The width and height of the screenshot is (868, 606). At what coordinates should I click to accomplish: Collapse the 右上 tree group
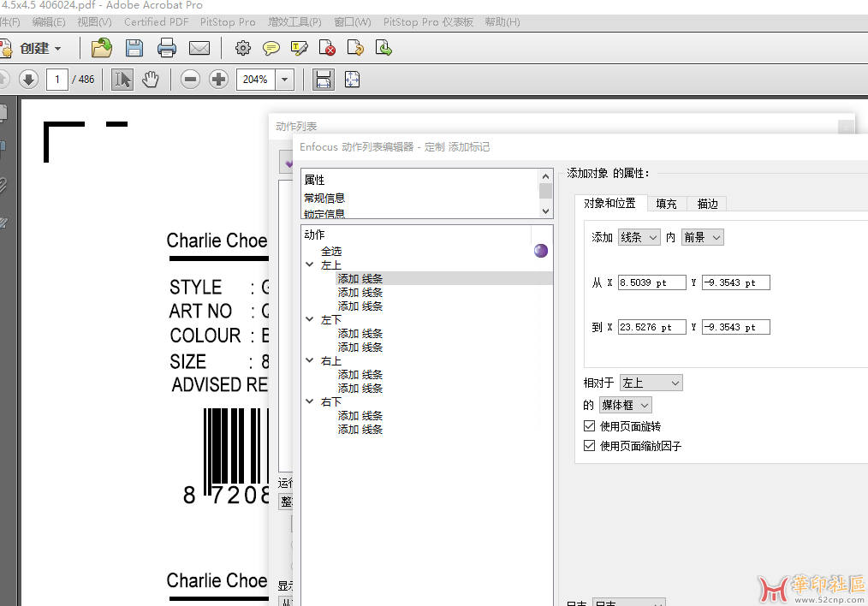click(x=309, y=360)
